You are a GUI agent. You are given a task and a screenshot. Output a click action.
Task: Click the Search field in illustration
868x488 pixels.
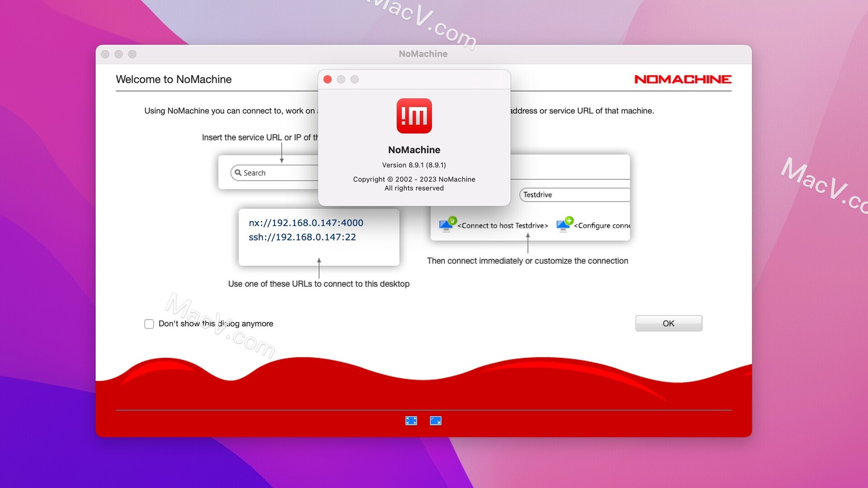(x=274, y=173)
